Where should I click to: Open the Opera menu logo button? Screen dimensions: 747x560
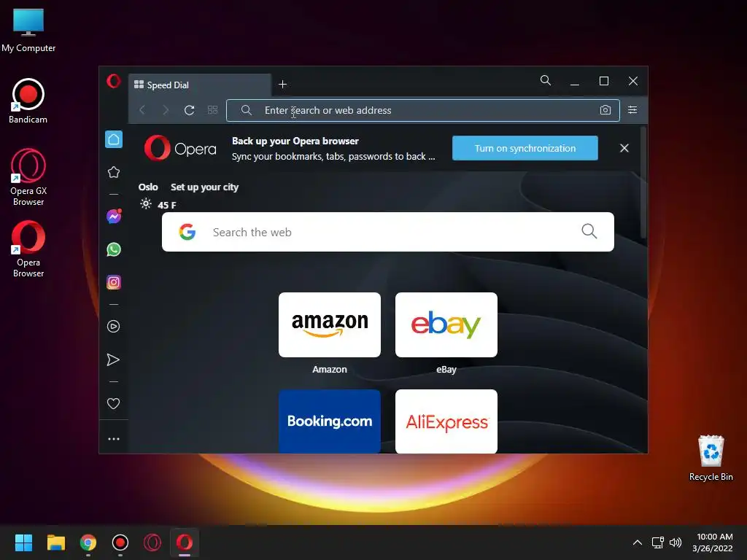point(113,81)
